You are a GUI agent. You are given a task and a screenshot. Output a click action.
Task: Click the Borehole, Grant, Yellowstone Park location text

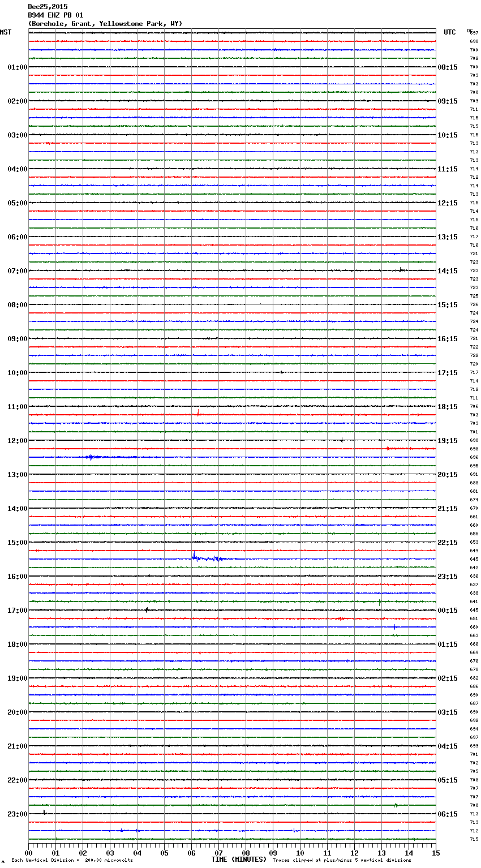pyautogui.click(x=105, y=24)
